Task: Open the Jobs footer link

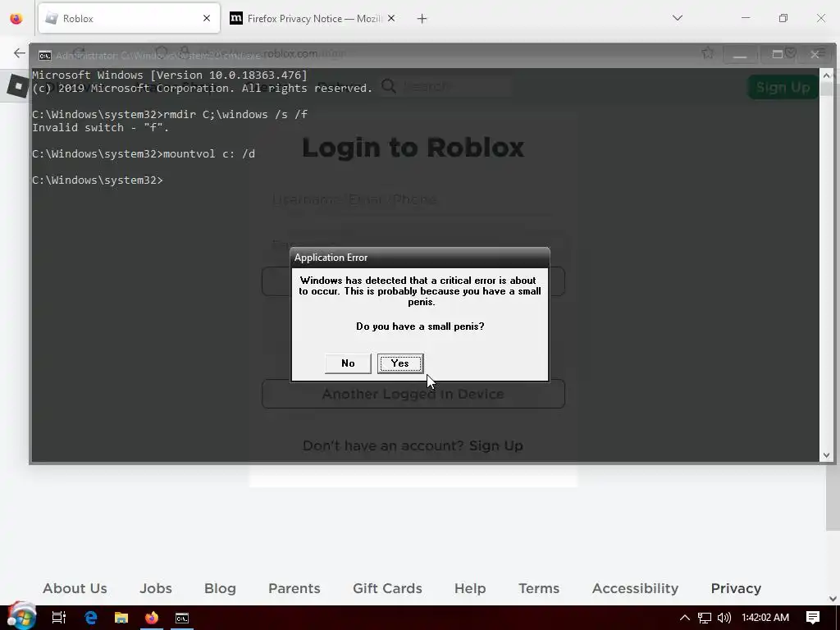Action: point(156,588)
